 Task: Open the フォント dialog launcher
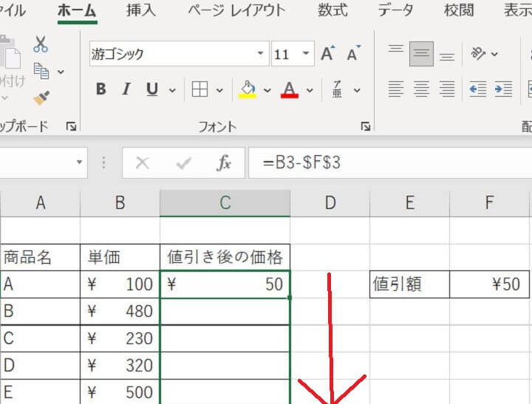[365, 127]
